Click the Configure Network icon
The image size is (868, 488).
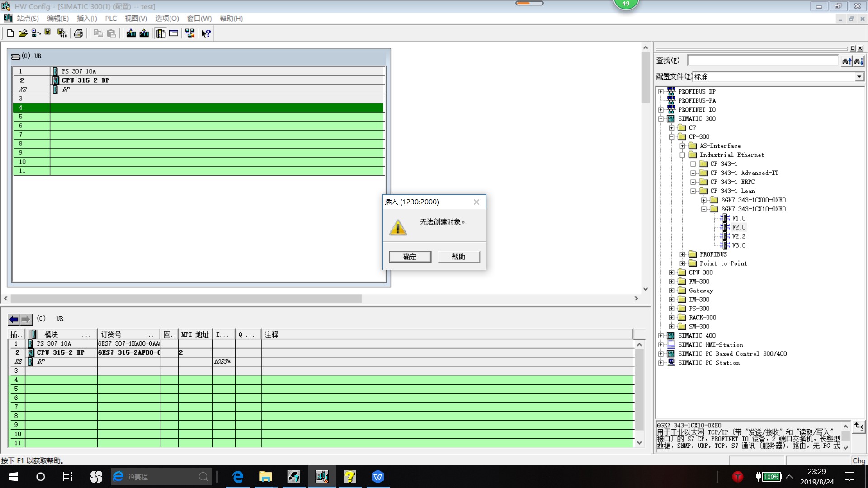(190, 33)
